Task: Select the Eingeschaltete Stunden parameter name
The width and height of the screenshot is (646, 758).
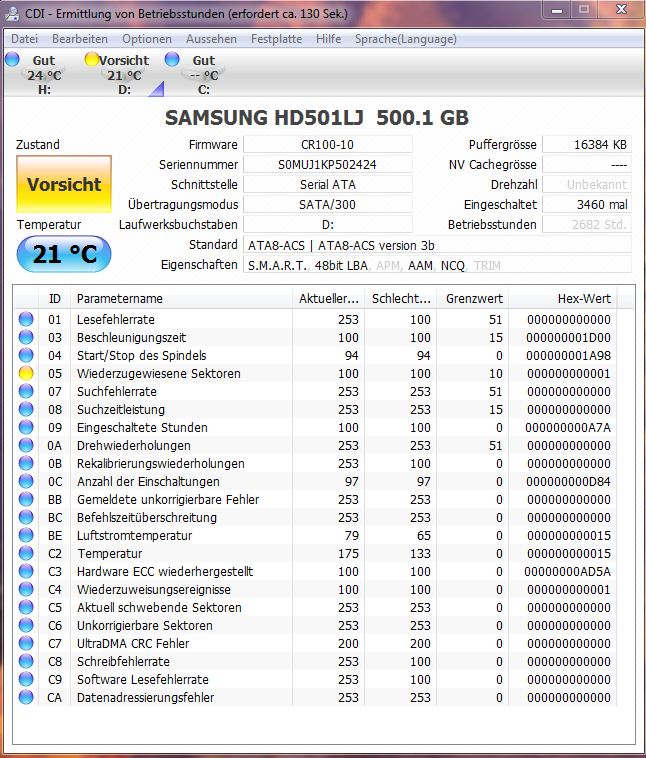Action: point(142,427)
